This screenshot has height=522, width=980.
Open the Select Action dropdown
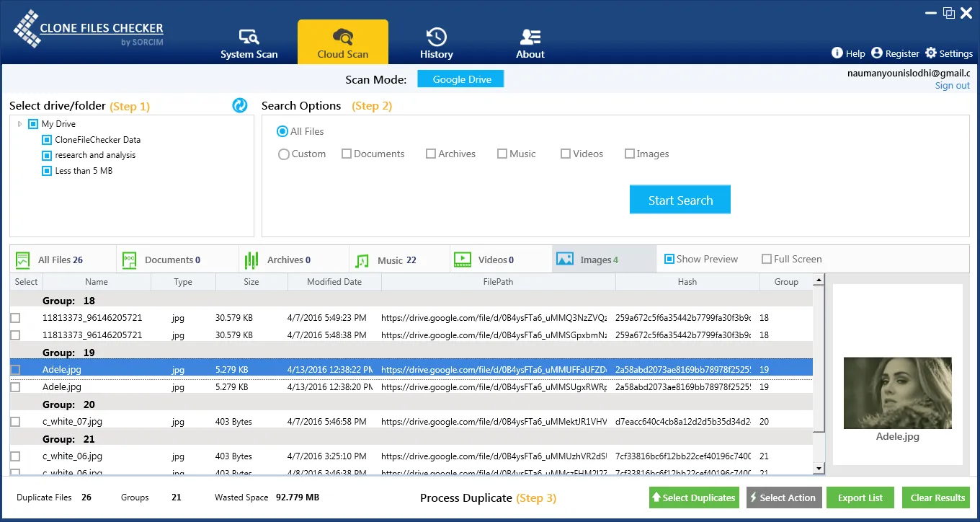coord(784,497)
